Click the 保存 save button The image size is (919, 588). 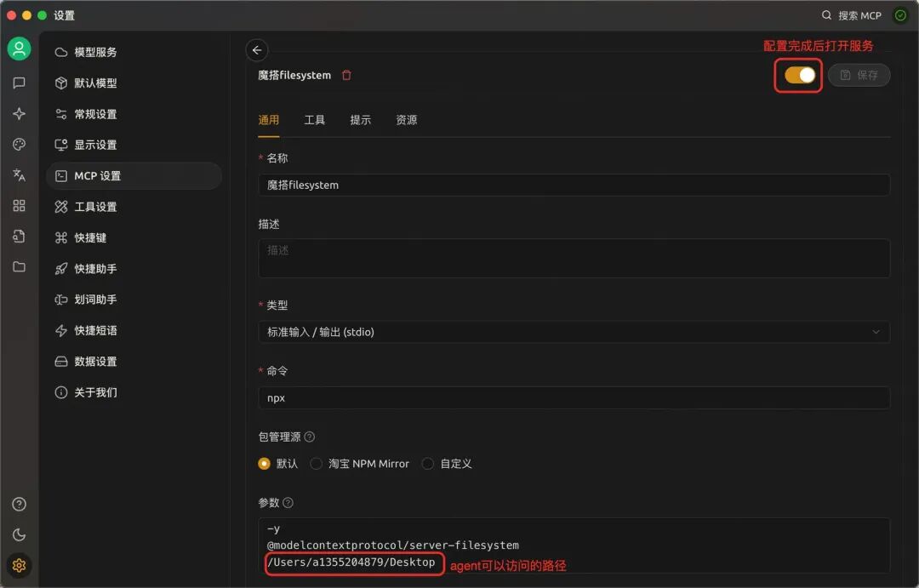(x=859, y=75)
